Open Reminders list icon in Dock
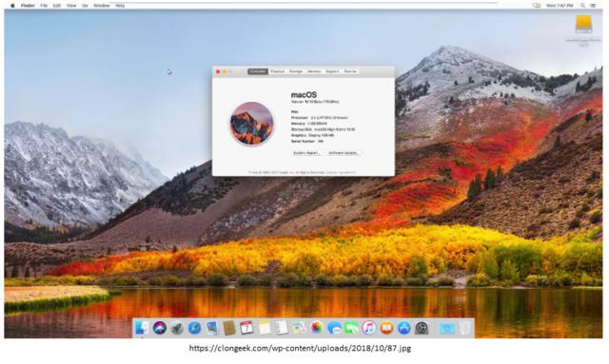 tap(282, 328)
